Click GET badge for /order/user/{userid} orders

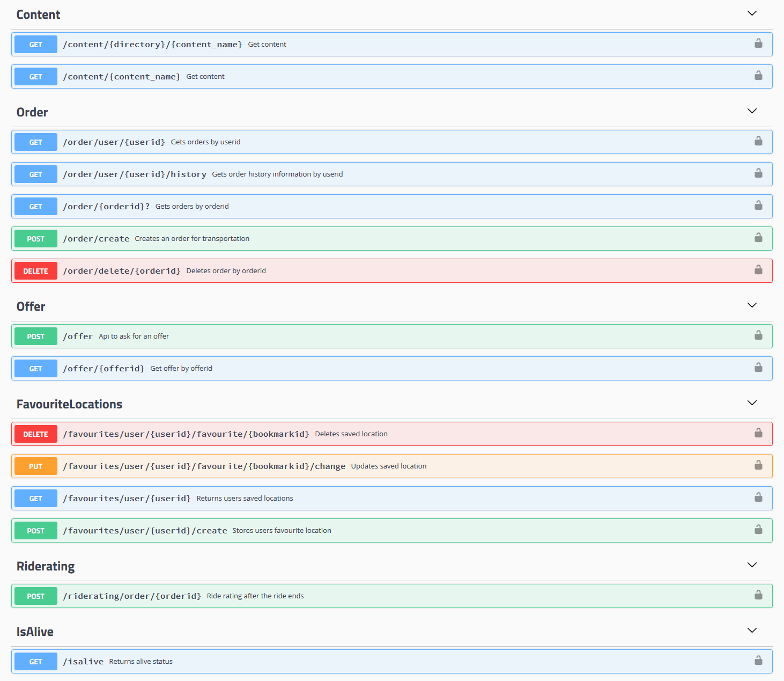[36, 142]
